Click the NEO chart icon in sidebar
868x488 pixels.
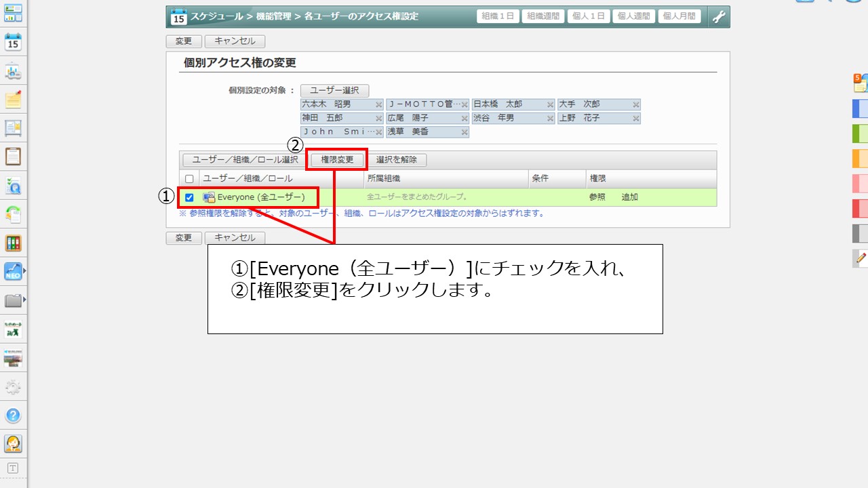coord(13,272)
